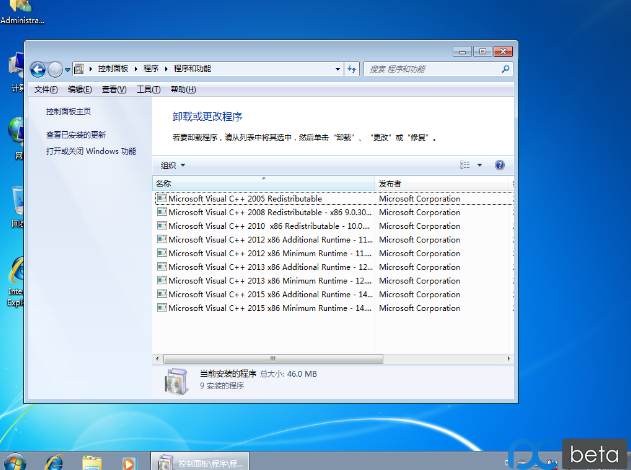Click the 控制面板 taskbar window button

pyautogui.click(x=200, y=462)
